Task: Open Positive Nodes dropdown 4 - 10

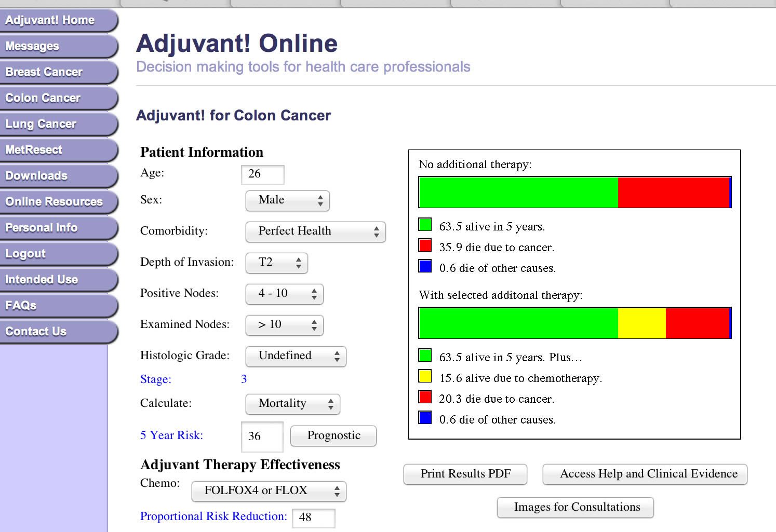Action: coord(285,294)
